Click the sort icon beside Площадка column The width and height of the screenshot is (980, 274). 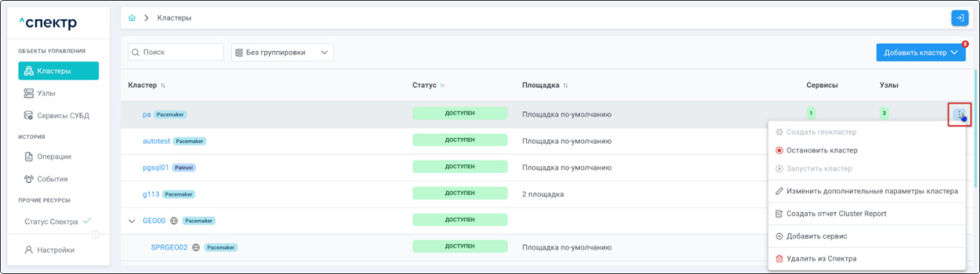tap(565, 86)
